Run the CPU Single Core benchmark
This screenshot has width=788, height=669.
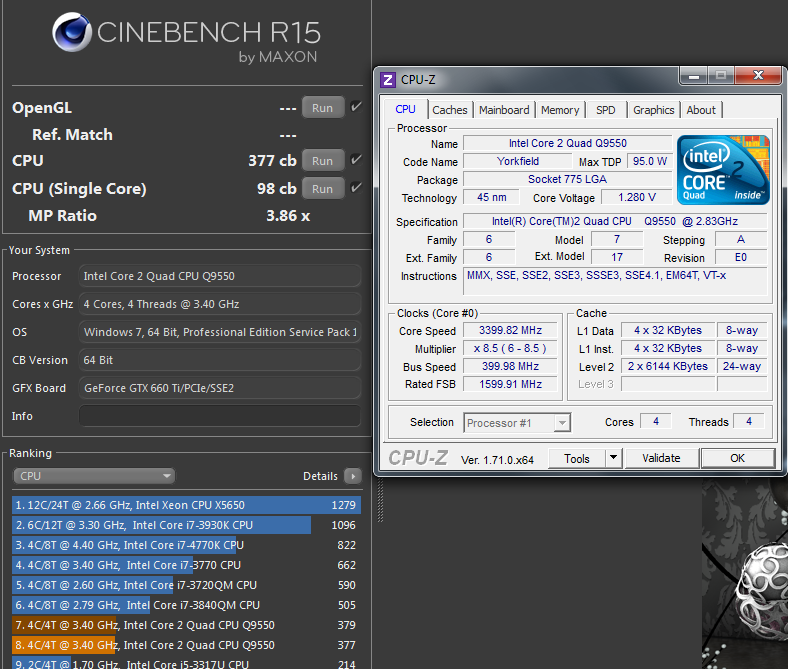coord(323,188)
